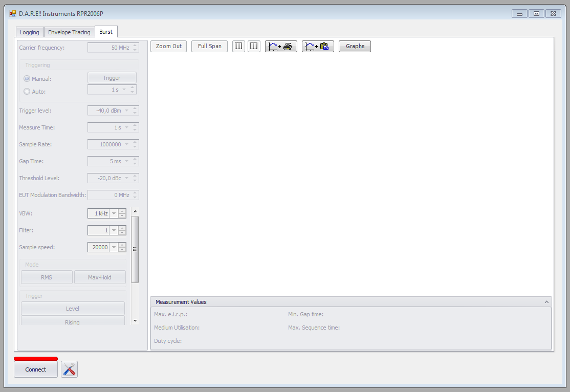The width and height of the screenshot is (570, 392).
Task: Open settings via wrench and screwdriver icon
Action: point(69,369)
